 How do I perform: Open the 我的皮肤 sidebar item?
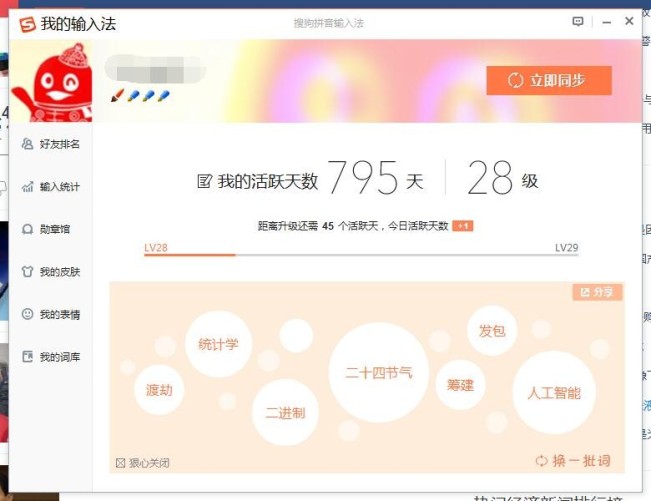pyautogui.click(x=51, y=272)
